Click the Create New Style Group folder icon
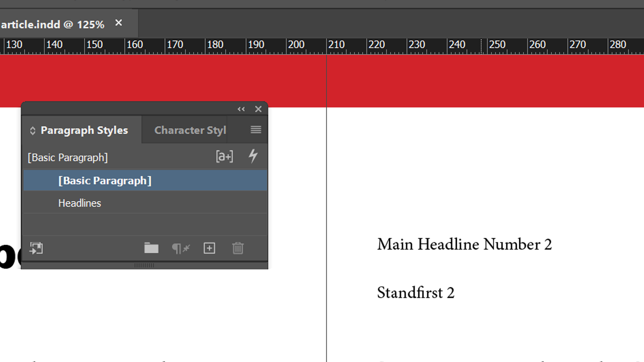644x362 pixels. pos(151,248)
